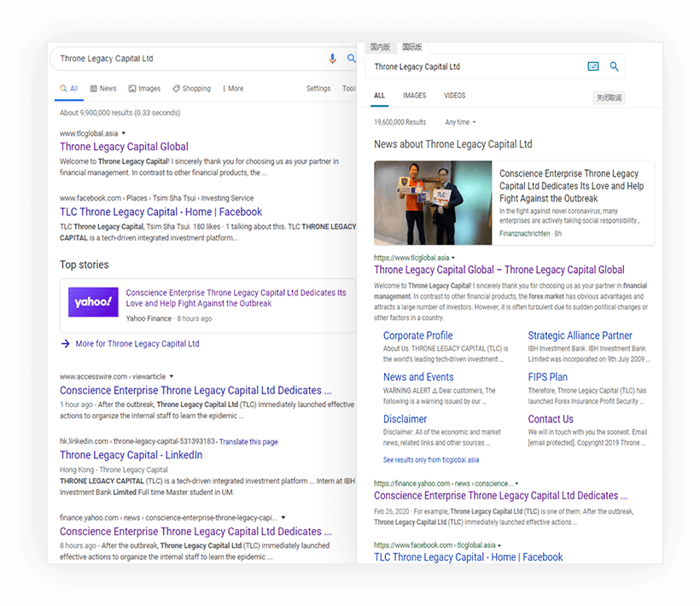700x606 pixels.
Task: Expand dropdown arrow next to www.tlcglobal.asia on Google
Action: coord(124,133)
